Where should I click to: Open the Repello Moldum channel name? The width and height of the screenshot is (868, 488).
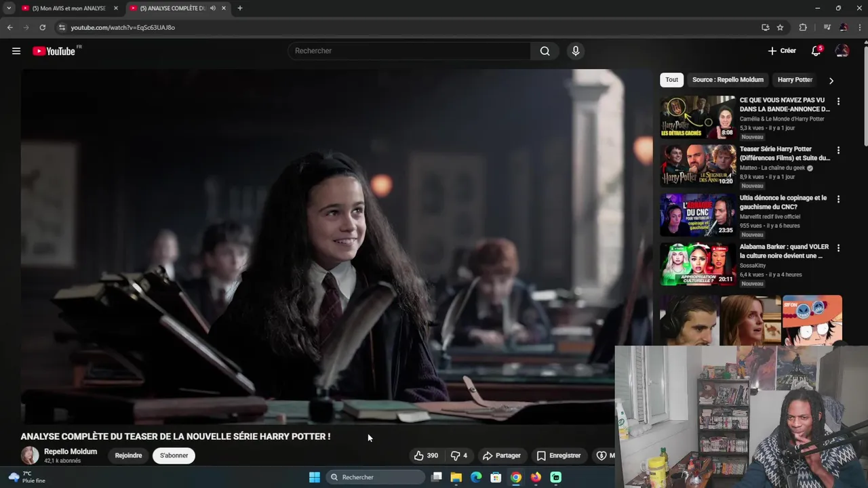[71, 451]
